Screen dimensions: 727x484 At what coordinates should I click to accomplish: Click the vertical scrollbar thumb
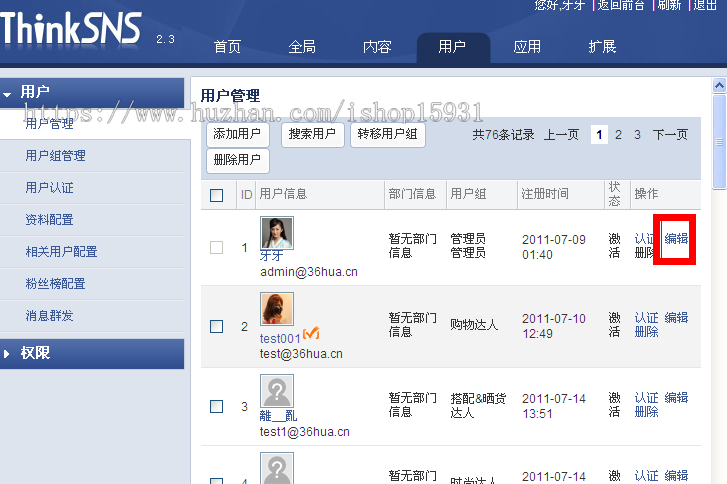(719, 142)
